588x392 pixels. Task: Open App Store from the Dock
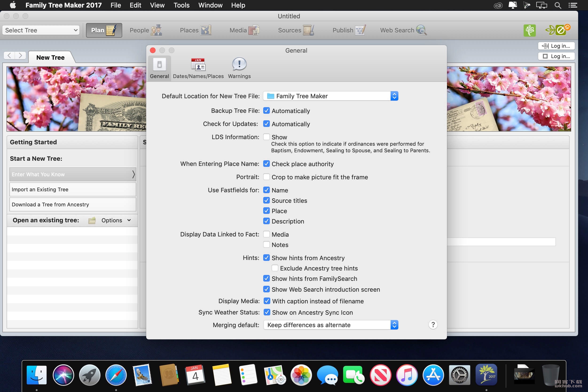coord(433,375)
